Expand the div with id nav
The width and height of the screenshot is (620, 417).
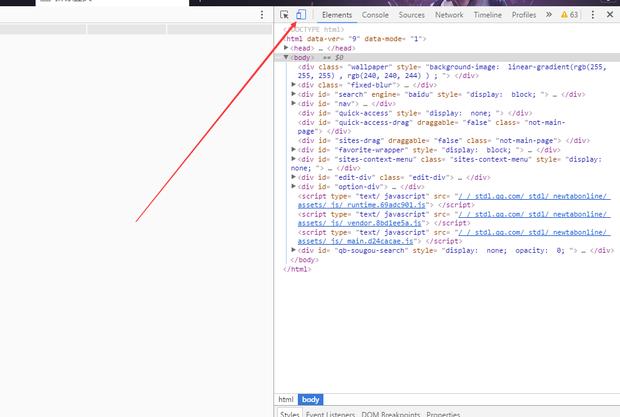tap(294, 103)
